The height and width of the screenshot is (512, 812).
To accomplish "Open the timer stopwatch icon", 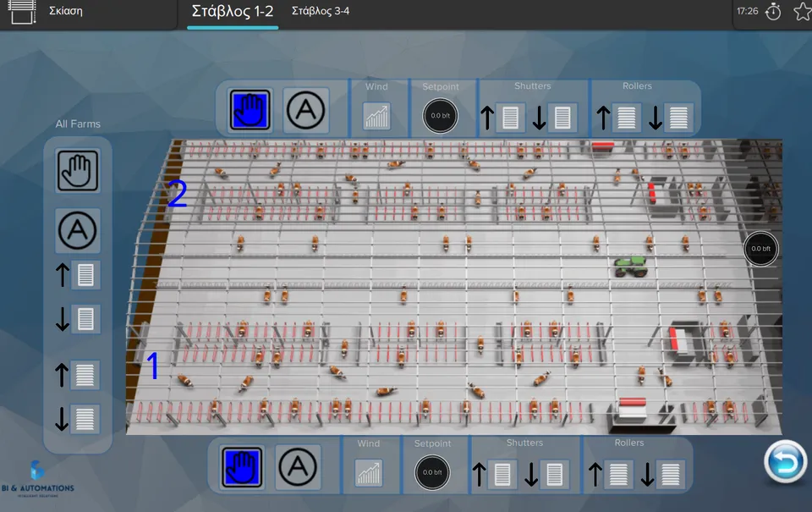I will click(773, 11).
